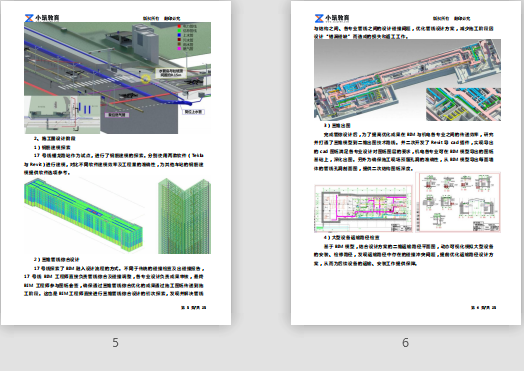Click the zoomed pipe detail inset on page 6
This screenshot has width=524, height=371.
tap(463, 104)
